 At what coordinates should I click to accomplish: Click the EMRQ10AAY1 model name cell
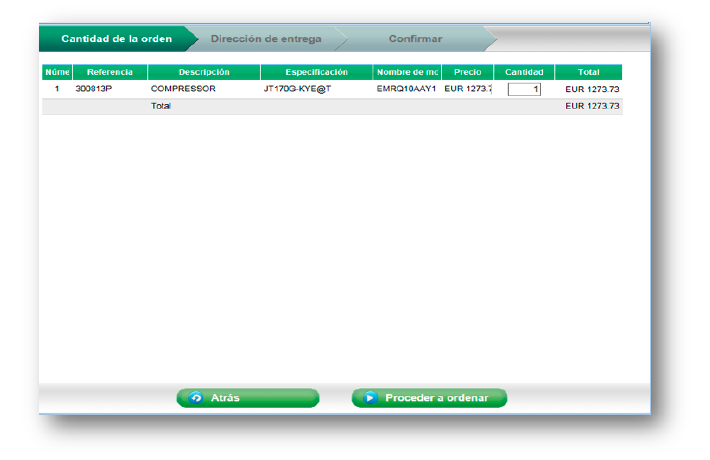pos(406,89)
